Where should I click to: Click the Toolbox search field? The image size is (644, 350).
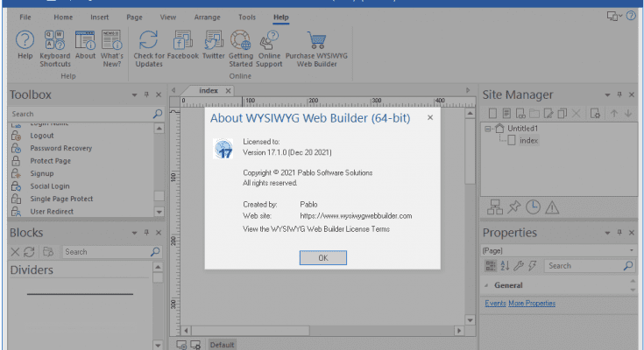click(81, 114)
